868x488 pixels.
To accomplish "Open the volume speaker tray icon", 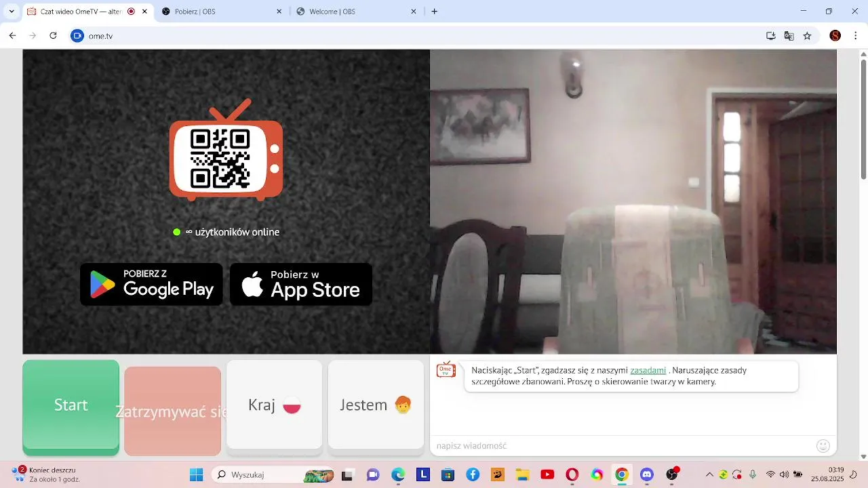I will (784, 474).
